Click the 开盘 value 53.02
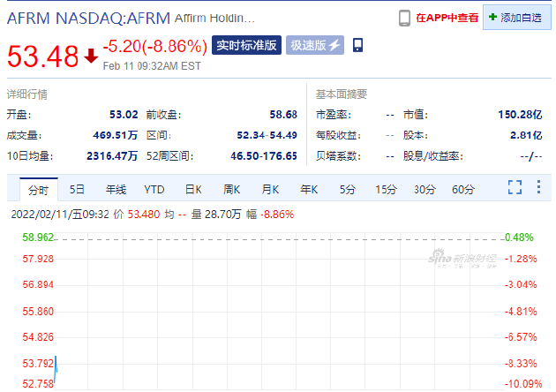 pos(124,115)
